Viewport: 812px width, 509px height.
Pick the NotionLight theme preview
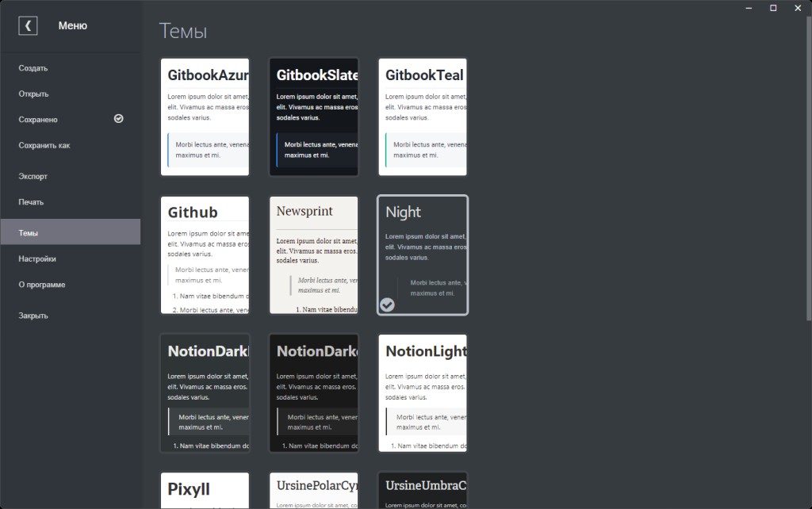click(x=423, y=393)
